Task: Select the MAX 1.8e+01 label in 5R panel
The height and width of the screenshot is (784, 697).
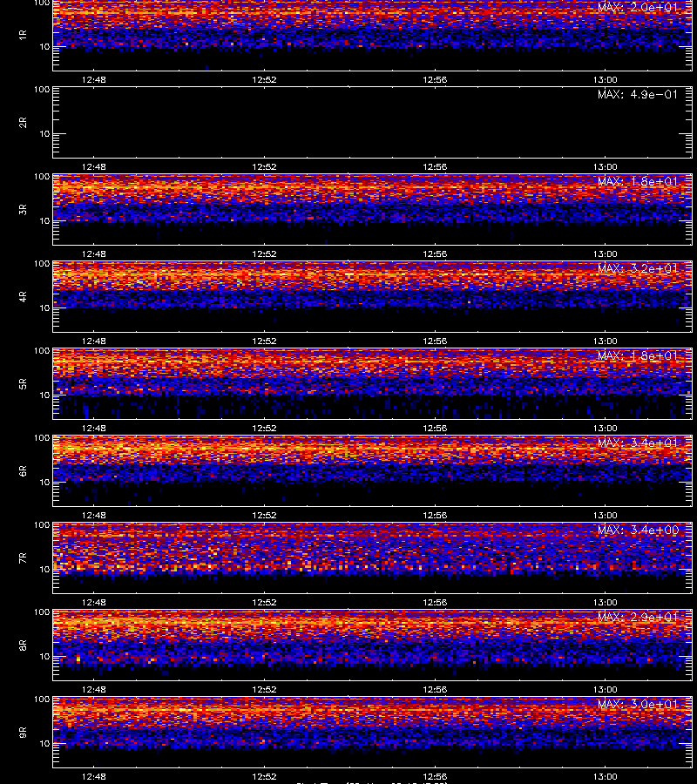Action: coord(638,356)
